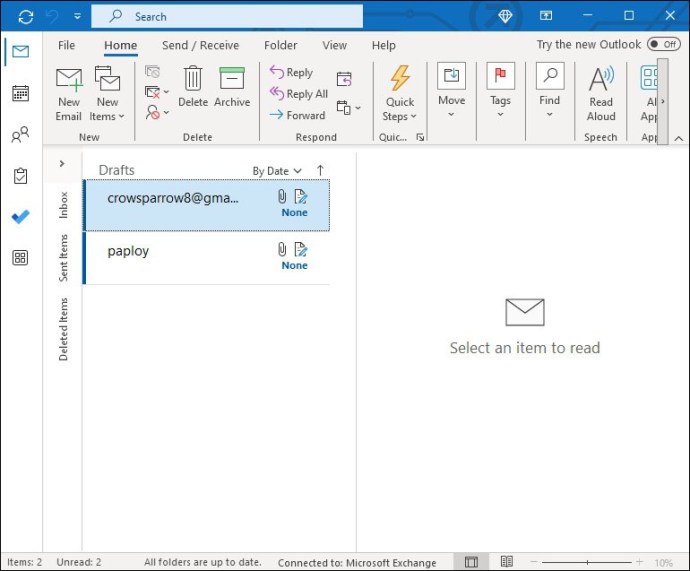690x571 pixels.
Task: Click the All Apps icon
Action: (x=650, y=77)
